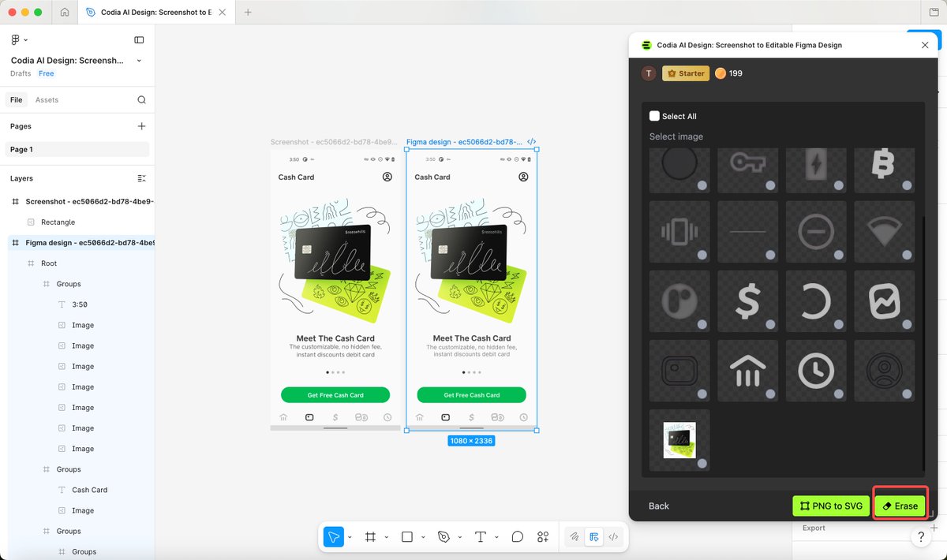The image size is (947, 560).
Task: Select the phone vibrate image
Action: tap(679, 232)
